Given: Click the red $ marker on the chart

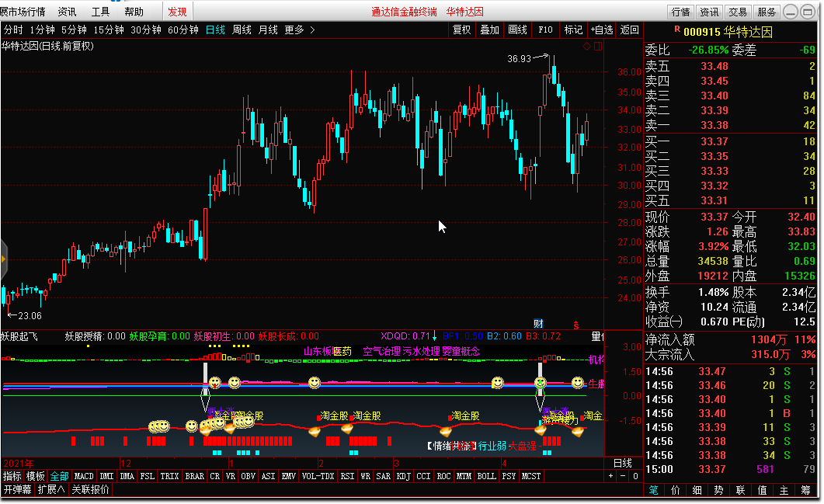Looking at the screenshot, I should coord(576,325).
